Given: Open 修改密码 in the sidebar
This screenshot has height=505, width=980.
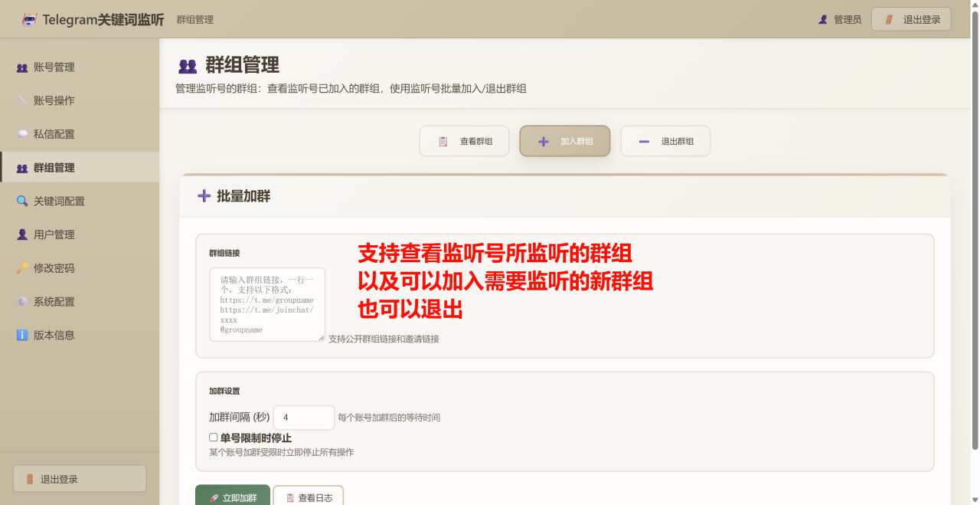Looking at the screenshot, I should (80, 268).
